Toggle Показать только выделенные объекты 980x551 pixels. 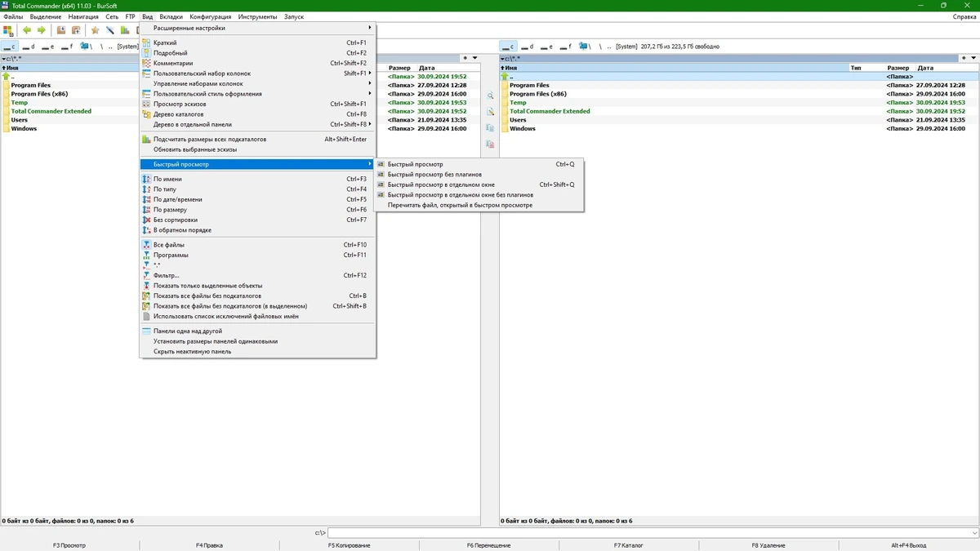257,286
